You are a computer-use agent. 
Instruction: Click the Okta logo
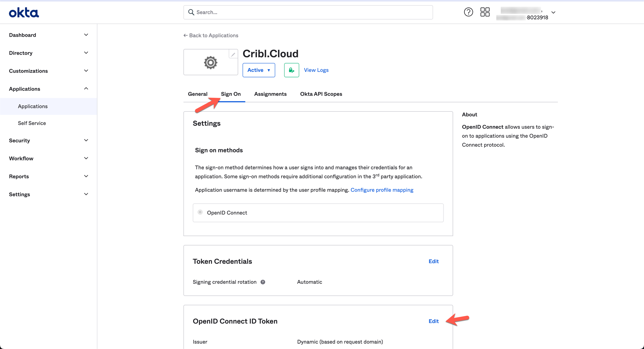tap(24, 12)
